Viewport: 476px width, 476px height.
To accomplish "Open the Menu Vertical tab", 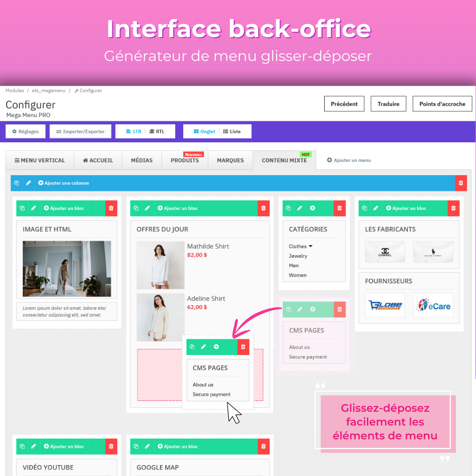I will [40, 160].
